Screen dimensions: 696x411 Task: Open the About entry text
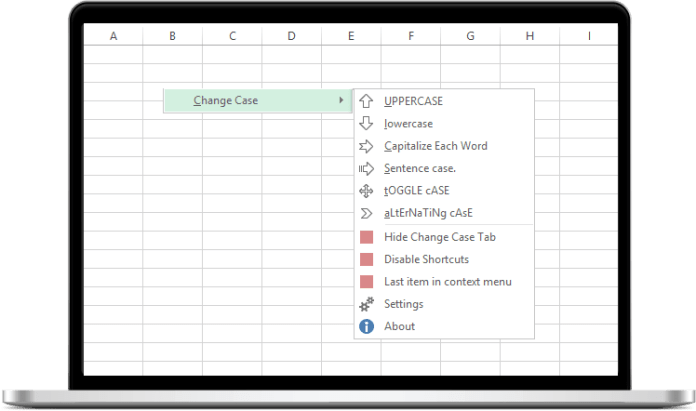pos(399,326)
